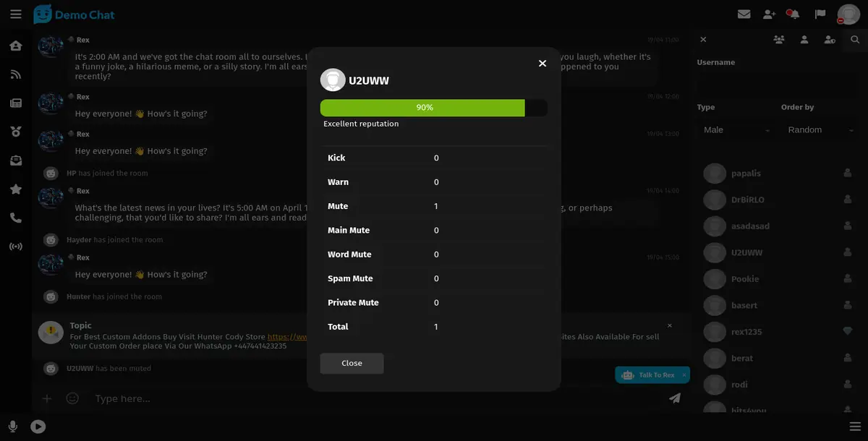Image resolution: width=868 pixels, height=441 pixels.
Task: Click the star favorites icon in sidebar
Action: [x=15, y=189]
